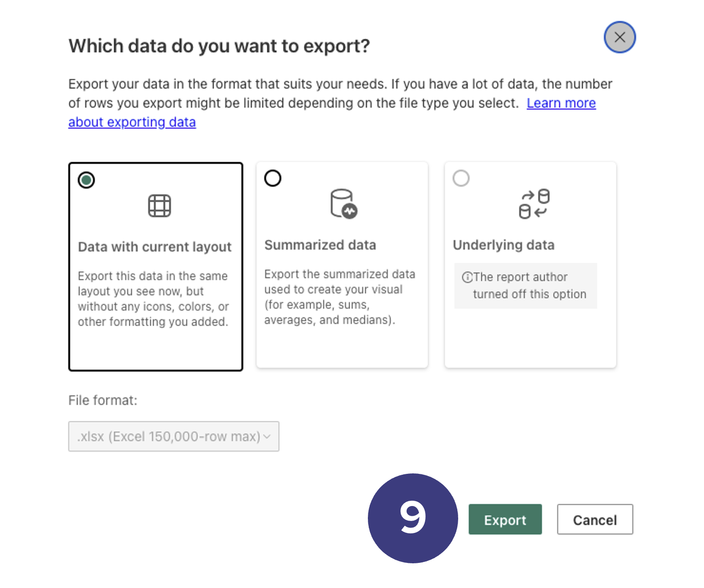The height and width of the screenshot is (588, 704).
Task: Click the purple number 9 step badge
Action: [x=413, y=518]
